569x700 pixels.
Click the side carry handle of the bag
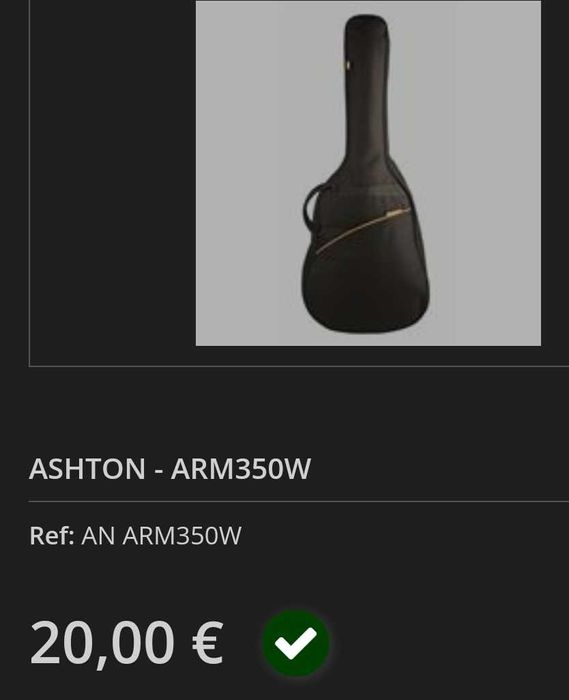coord(314,206)
